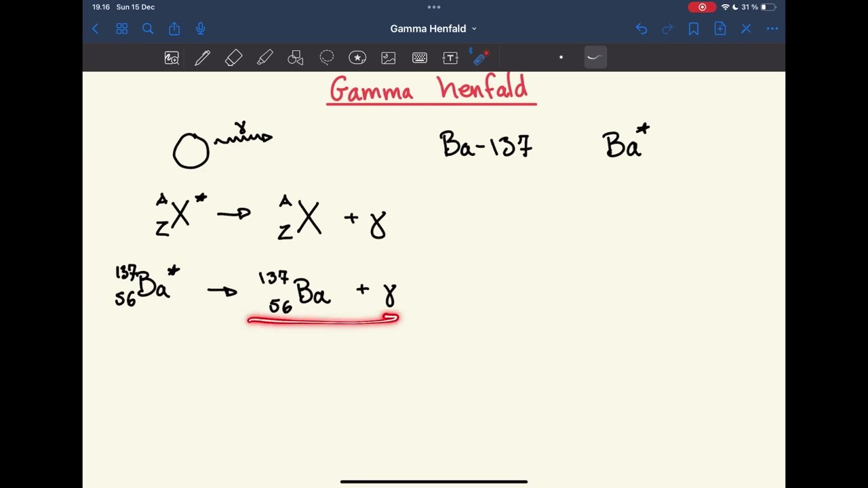Tap the share/export icon
The image size is (868, 488).
tap(174, 28)
